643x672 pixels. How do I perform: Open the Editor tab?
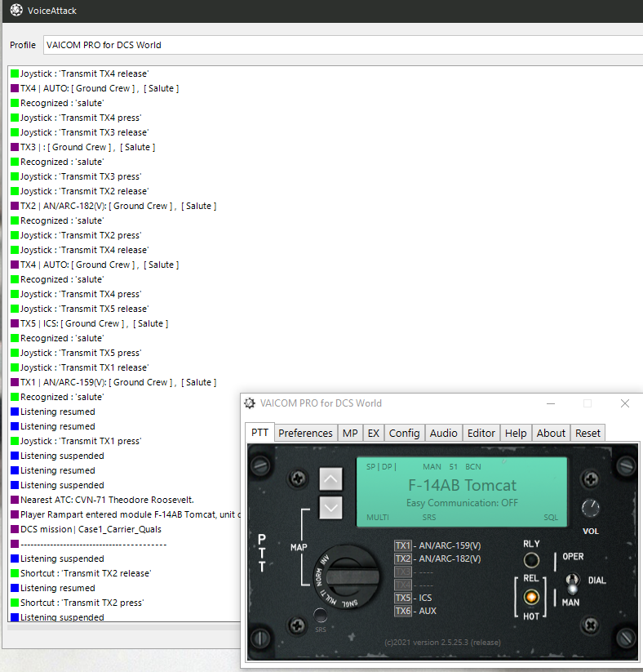pos(481,434)
